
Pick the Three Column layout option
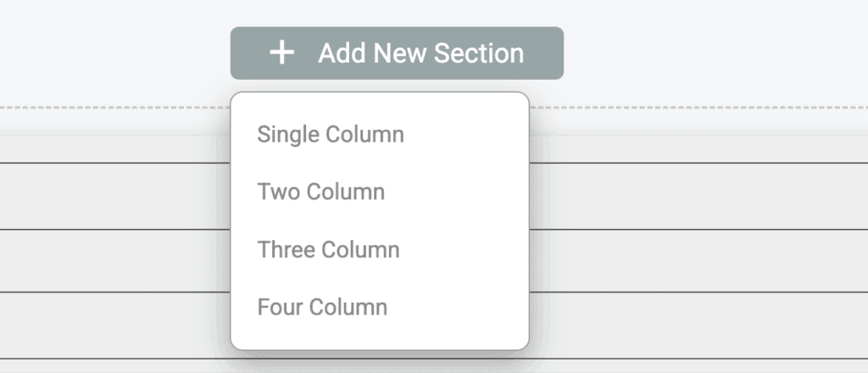point(329,249)
